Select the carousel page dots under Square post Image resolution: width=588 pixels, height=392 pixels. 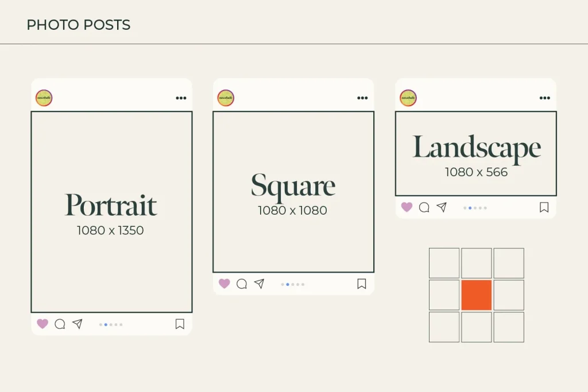(x=293, y=284)
